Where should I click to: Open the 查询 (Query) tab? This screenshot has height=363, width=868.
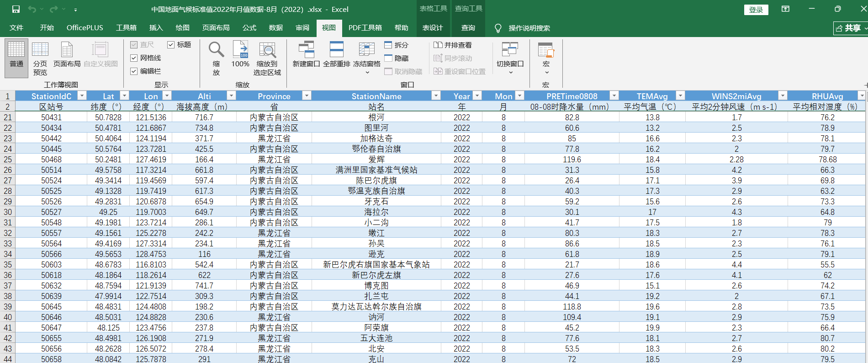[468, 28]
